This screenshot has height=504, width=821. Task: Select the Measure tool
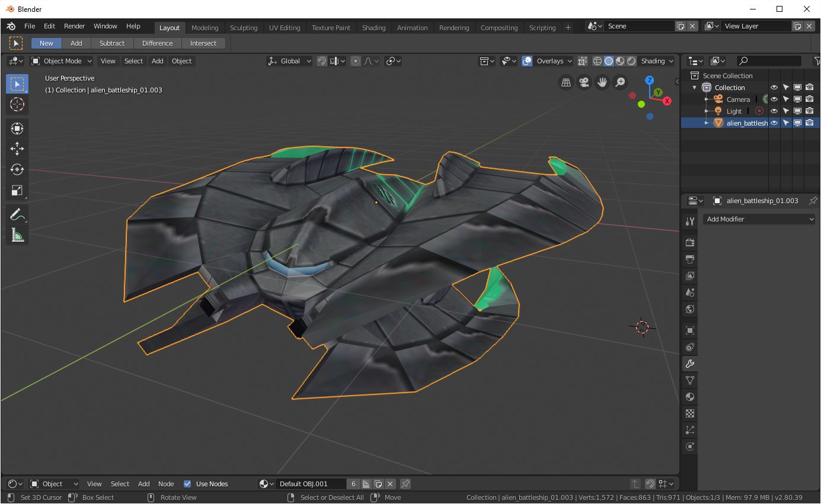tap(17, 236)
